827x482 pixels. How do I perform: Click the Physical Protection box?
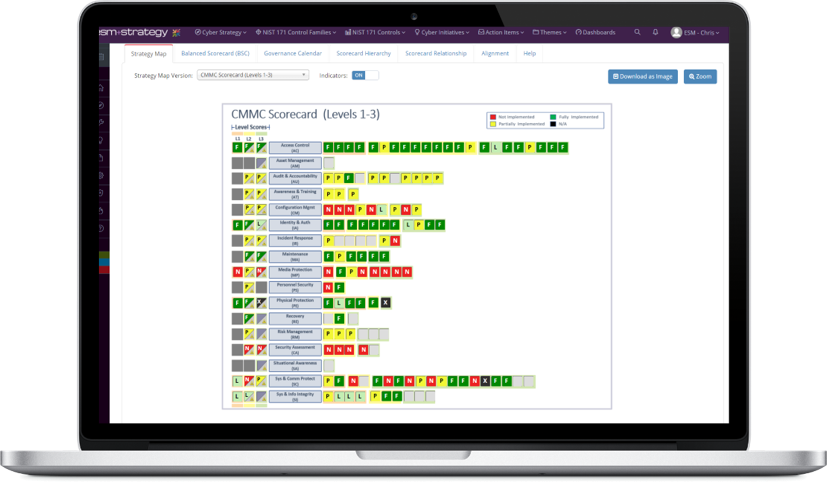point(295,303)
